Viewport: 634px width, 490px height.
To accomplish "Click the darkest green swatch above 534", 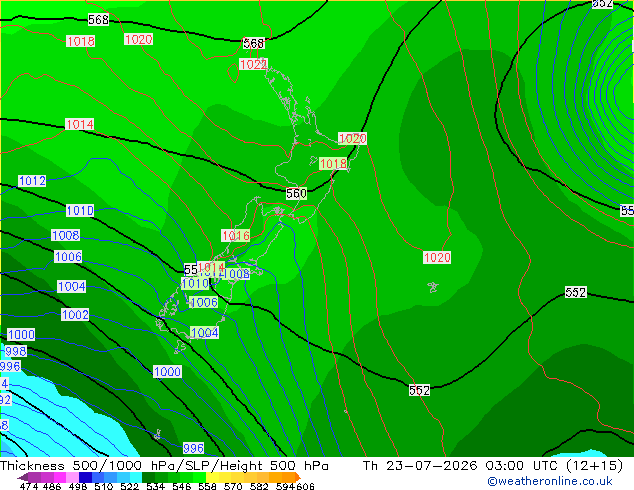I will click(x=148, y=477).
